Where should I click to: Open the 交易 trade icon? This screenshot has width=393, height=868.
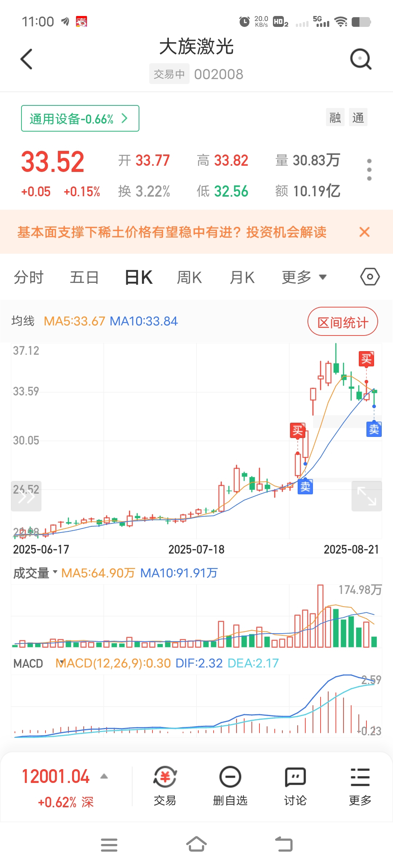165,786
